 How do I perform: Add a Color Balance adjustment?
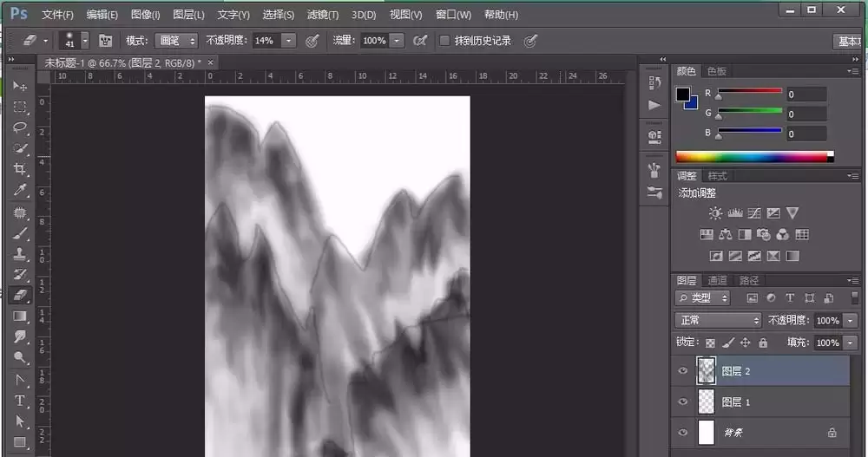(725, 235)
